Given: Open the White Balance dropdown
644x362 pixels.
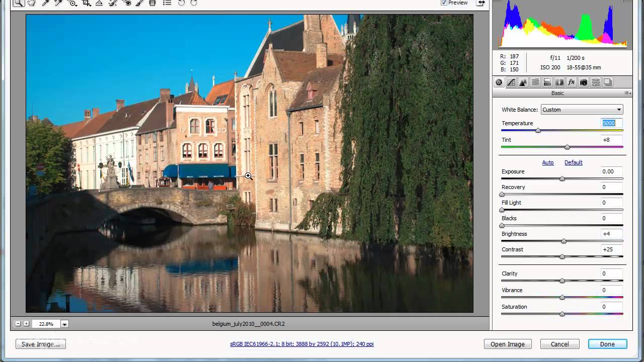Looking at the screenshot, I should tap(582, 110).
